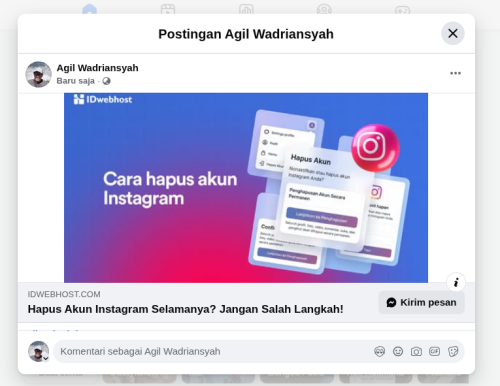The height and width of the screenshot is (386, 500).
Task: Open the emoji picker in the comment box
Action: 398,351
